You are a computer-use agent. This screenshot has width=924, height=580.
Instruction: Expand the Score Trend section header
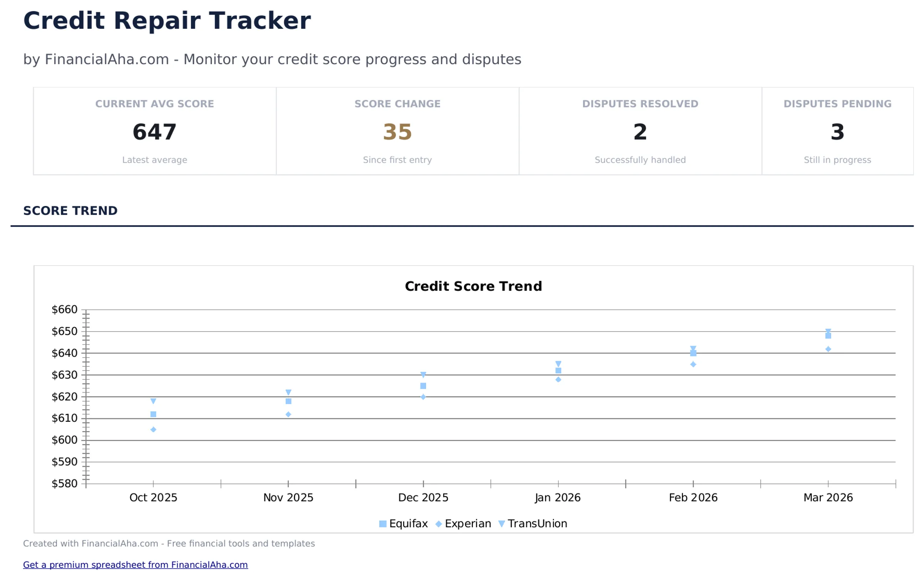coord(70,211)
